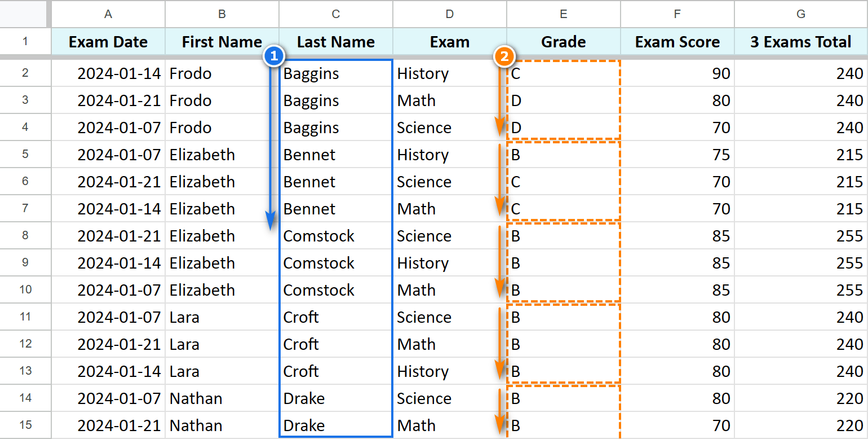
Task: Select column D header
Action: click(x=450, y=14)
